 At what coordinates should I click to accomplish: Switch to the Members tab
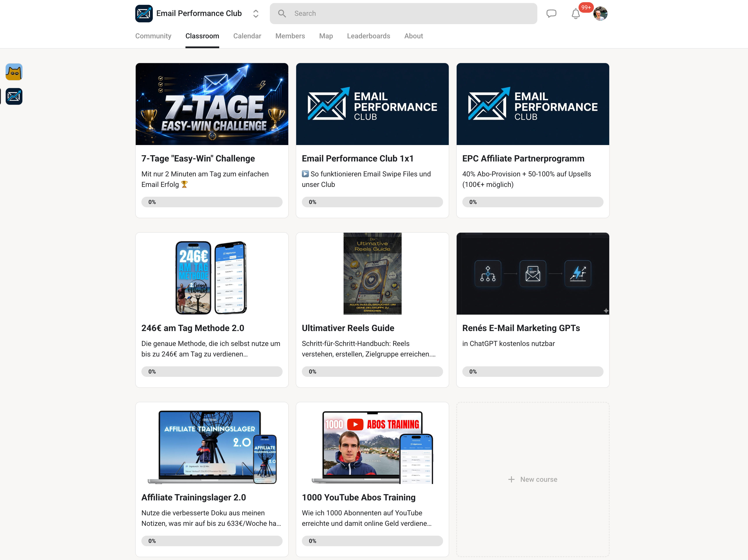point(290,36)
